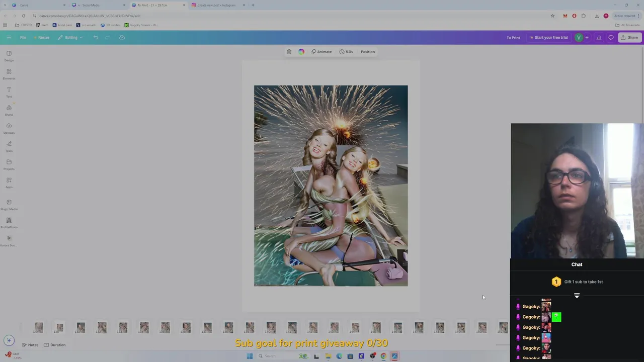Reload the page
644x362 pixels.
point(23,16)
